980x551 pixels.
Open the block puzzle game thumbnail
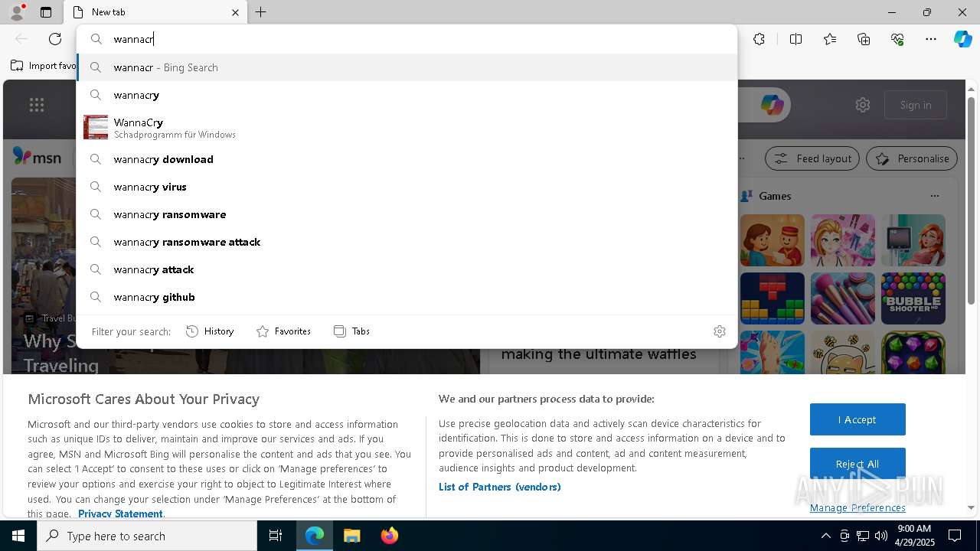[x=773, y=298]
